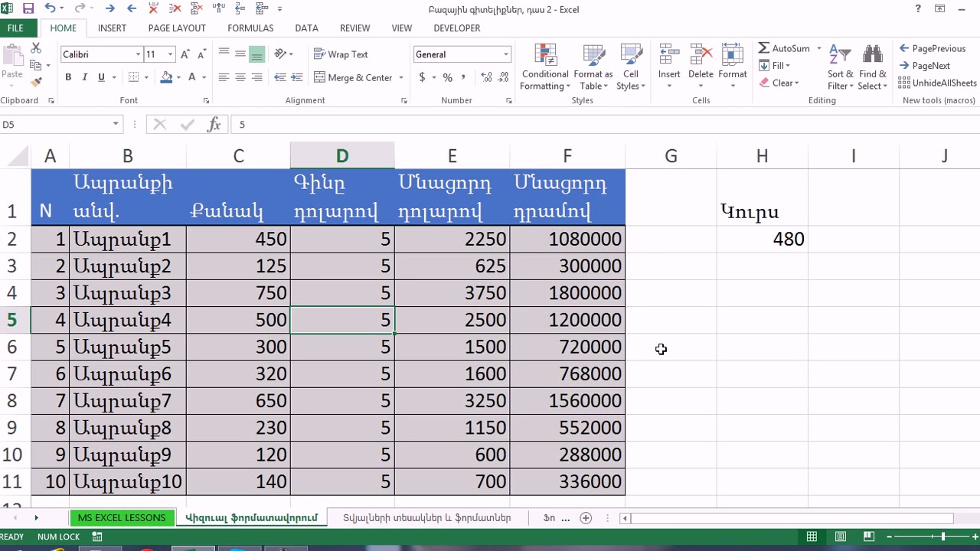Apply the fill color paint bucket
The width and height of the screenshot is (980, 551).
coord(166,77)
